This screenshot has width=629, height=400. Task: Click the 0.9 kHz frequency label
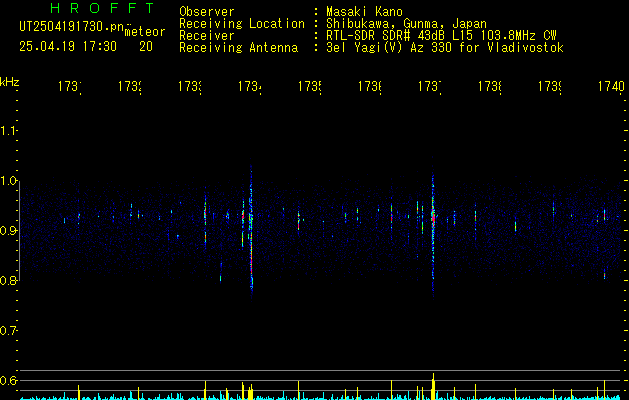click(x=8, y=230)
